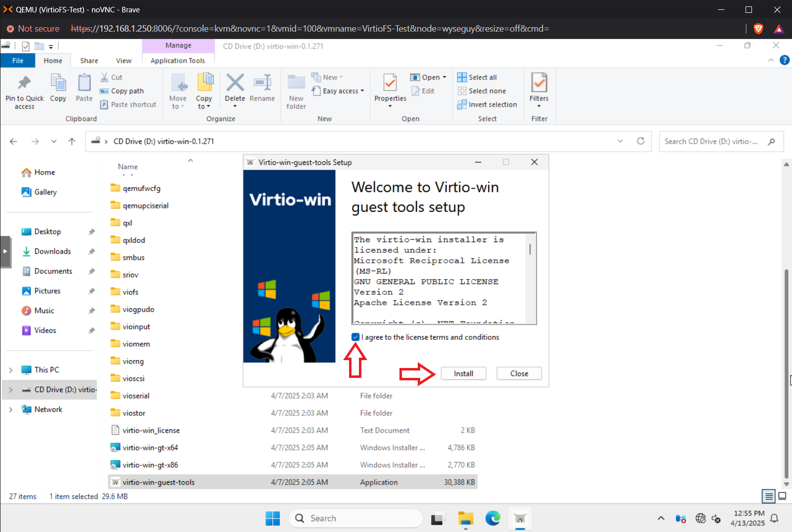Open the File menu tab
Screen dimensions: 792x532
[x=18, y=60]
